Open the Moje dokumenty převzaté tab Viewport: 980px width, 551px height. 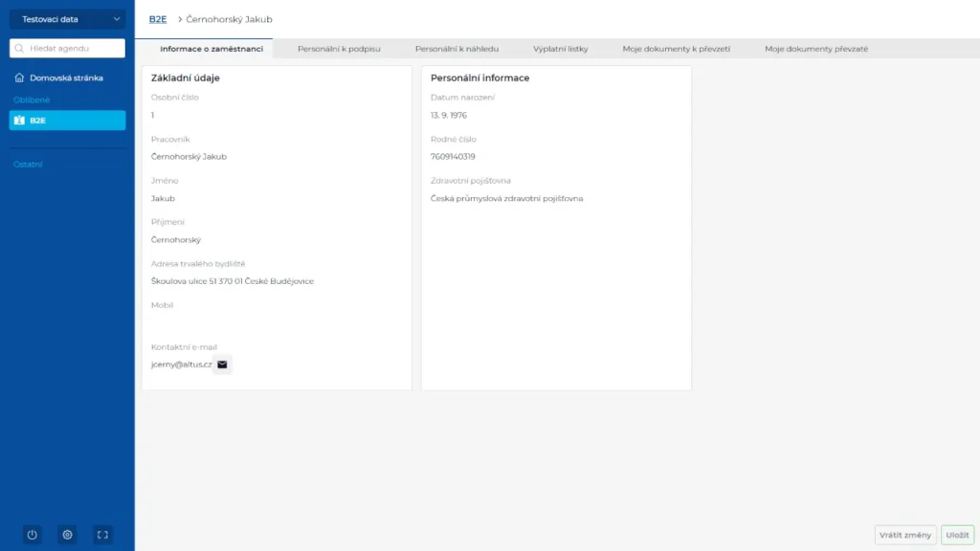815,49
